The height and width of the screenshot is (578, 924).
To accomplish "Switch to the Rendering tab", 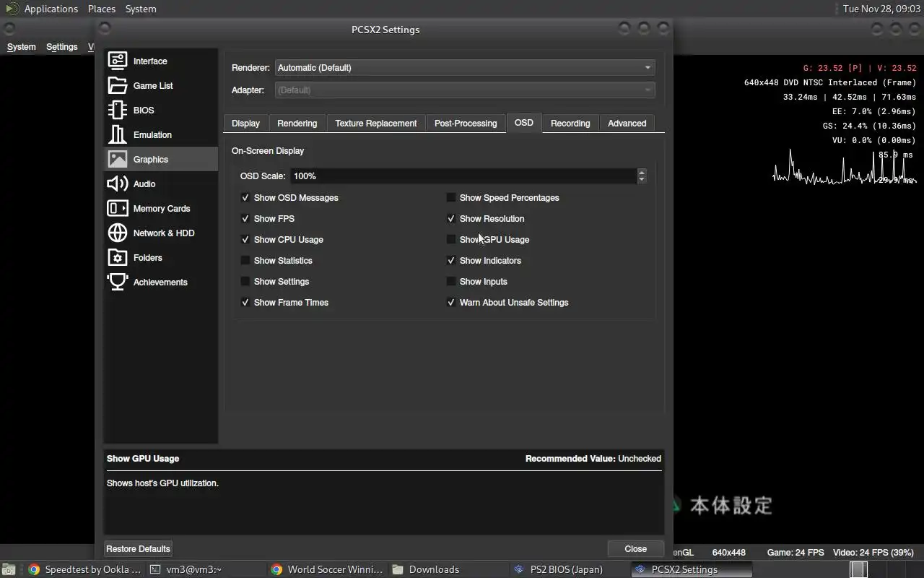I will tap(297, 123).
